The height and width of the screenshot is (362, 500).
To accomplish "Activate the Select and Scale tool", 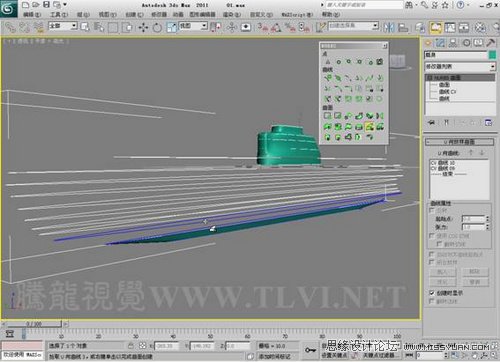I will coord(171,27).
